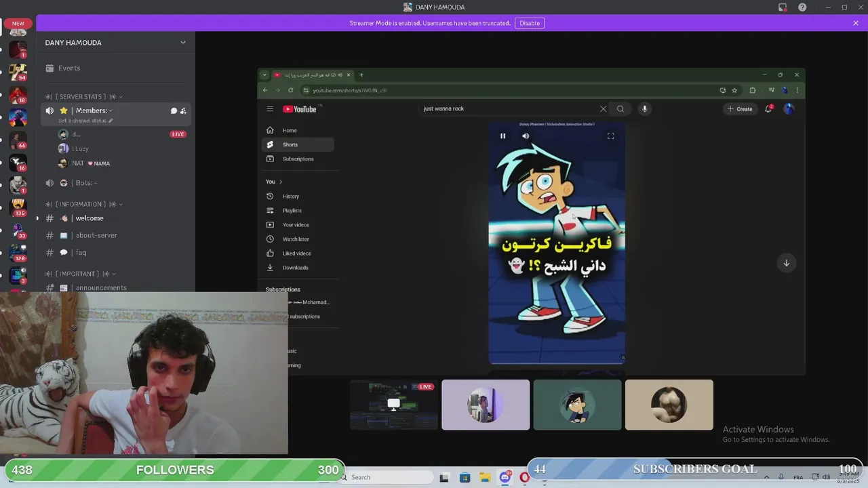This screenshot has width=868, height=488.
Task: Enter fullscreen on the Shorts player
Action: click(x=610, y=136)
